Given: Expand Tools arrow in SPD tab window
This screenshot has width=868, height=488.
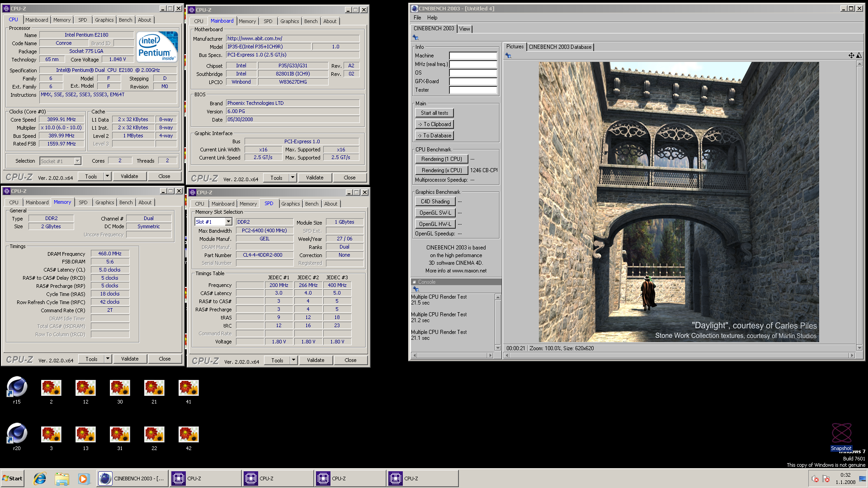Looking at the screenshot, I should [x=293, y=360].
